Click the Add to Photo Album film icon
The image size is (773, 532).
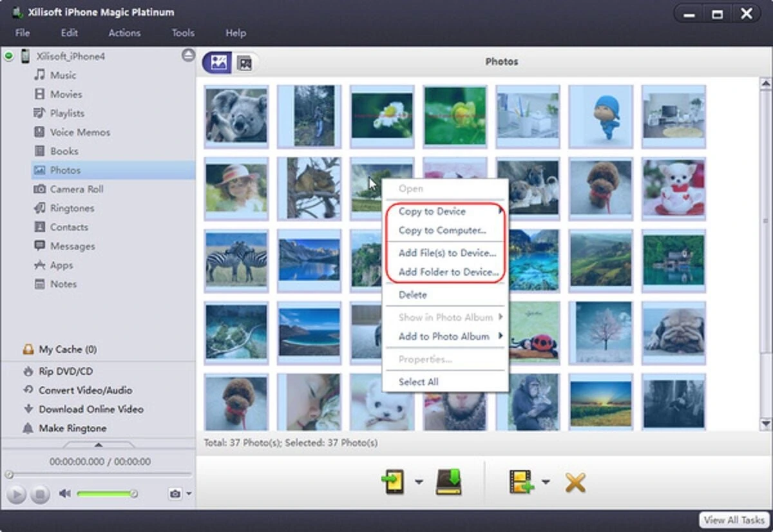click(x=522, y=482)
